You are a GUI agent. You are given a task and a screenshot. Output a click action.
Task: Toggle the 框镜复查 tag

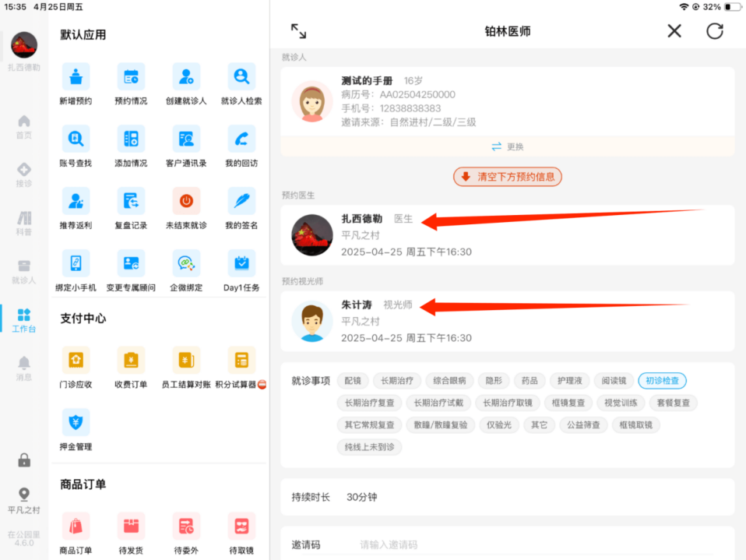[x=568, y=403]
